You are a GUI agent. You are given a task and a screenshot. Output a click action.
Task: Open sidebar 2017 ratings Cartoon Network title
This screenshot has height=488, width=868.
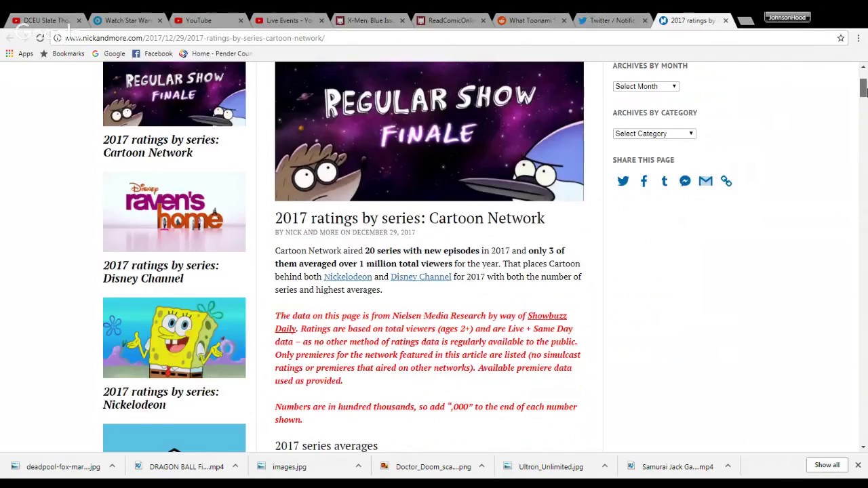click(161, 146)
